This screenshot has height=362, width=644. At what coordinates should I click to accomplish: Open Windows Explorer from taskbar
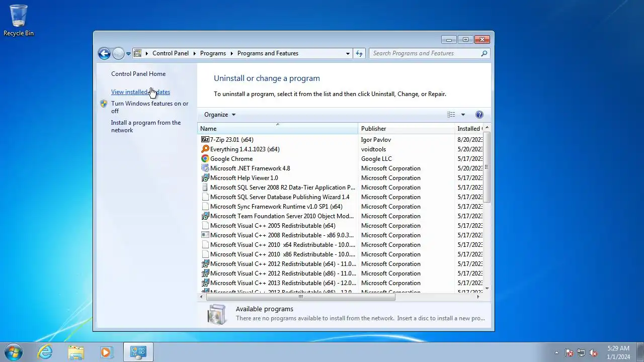pos(76,352)
